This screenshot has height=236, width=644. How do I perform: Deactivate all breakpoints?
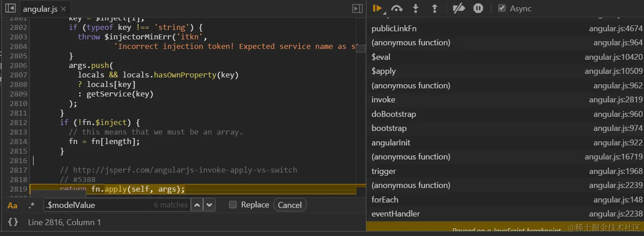coord(459,8)
